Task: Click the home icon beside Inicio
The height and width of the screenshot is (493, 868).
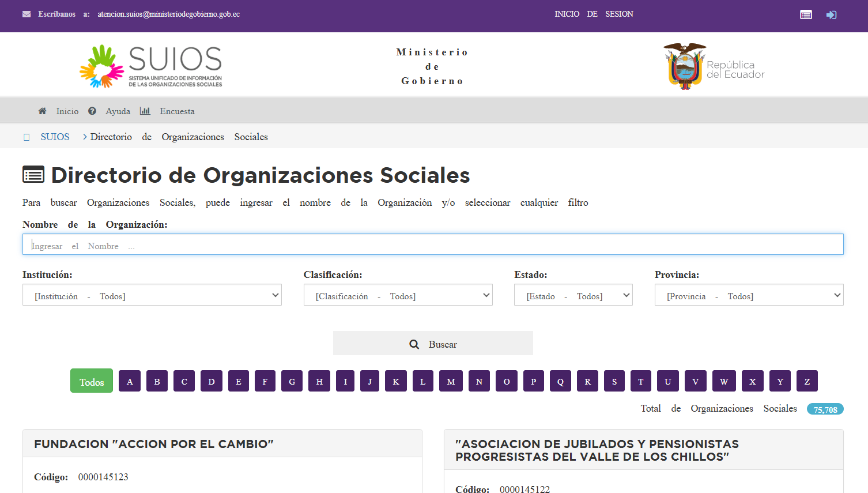Action: click(42, 111)
